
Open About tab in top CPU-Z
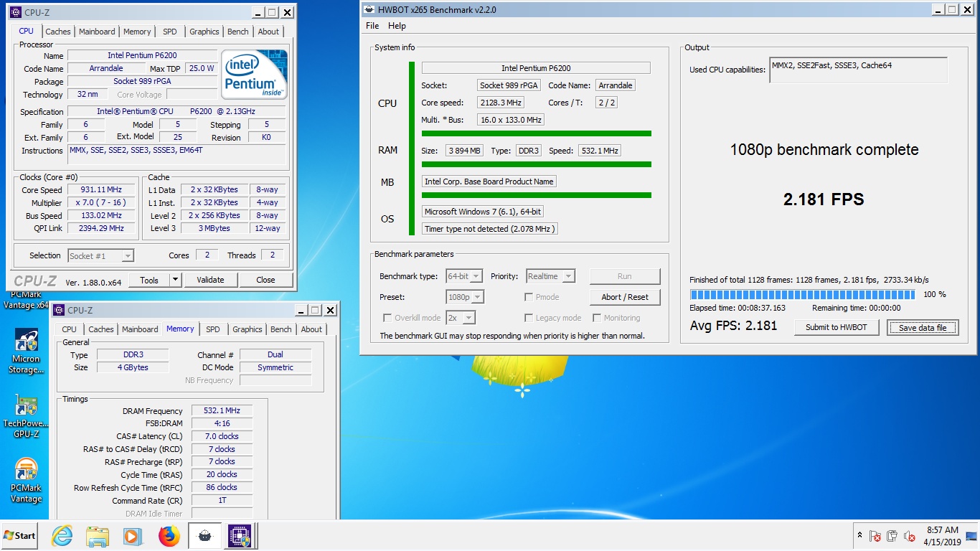[268, 32]
